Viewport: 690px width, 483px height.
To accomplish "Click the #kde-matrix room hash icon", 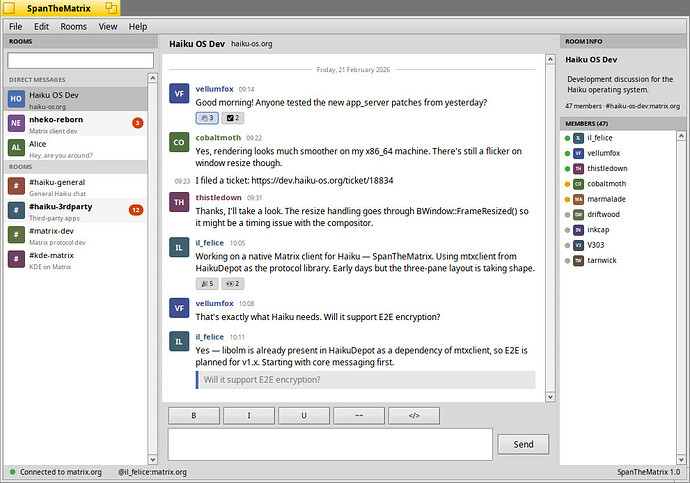I will click(x=16, y=259).
